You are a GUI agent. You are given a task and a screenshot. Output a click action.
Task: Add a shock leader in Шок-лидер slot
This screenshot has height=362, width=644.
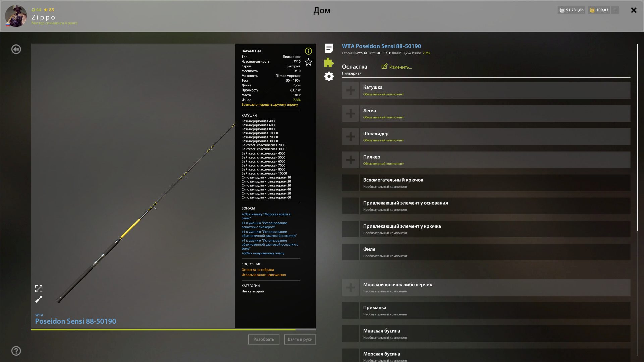pos(351,136)
